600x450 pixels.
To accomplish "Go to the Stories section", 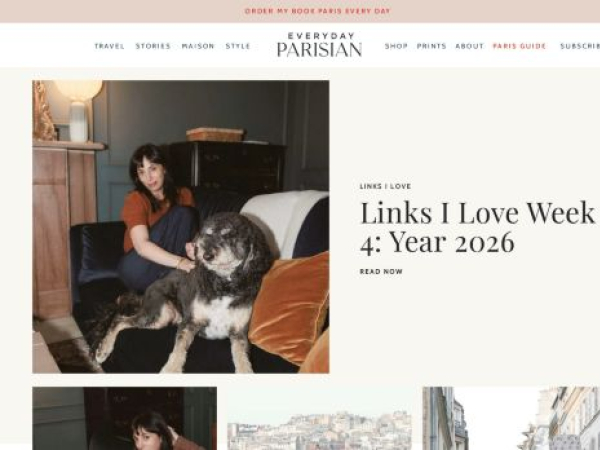I will 153,46.
